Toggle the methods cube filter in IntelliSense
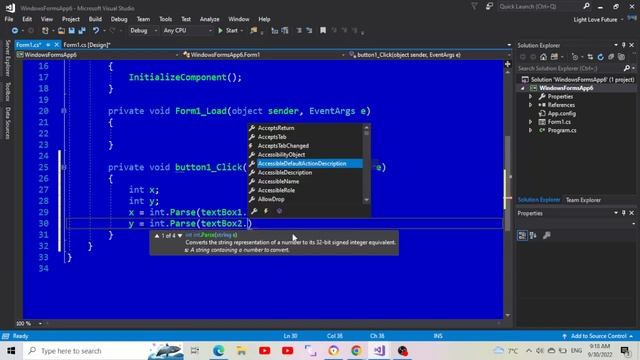This screenshot has width=640, height=360. pyautogui.click(x=279, y=211)
